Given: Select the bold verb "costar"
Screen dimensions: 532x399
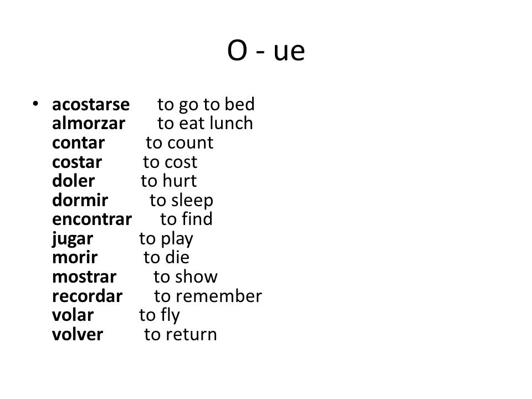Looking at the screenshot, I should click(x=77, y=162).
